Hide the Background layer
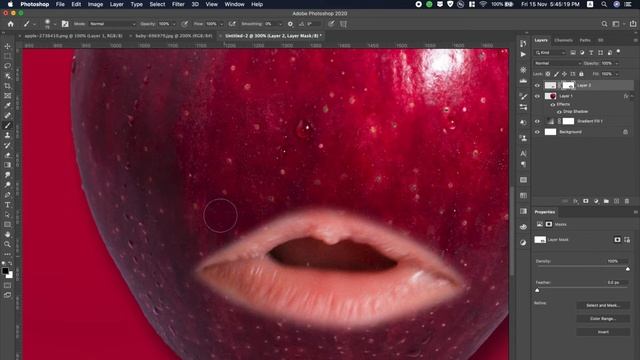Viewport: 640px width, 360px height. [x=537, y=132]
